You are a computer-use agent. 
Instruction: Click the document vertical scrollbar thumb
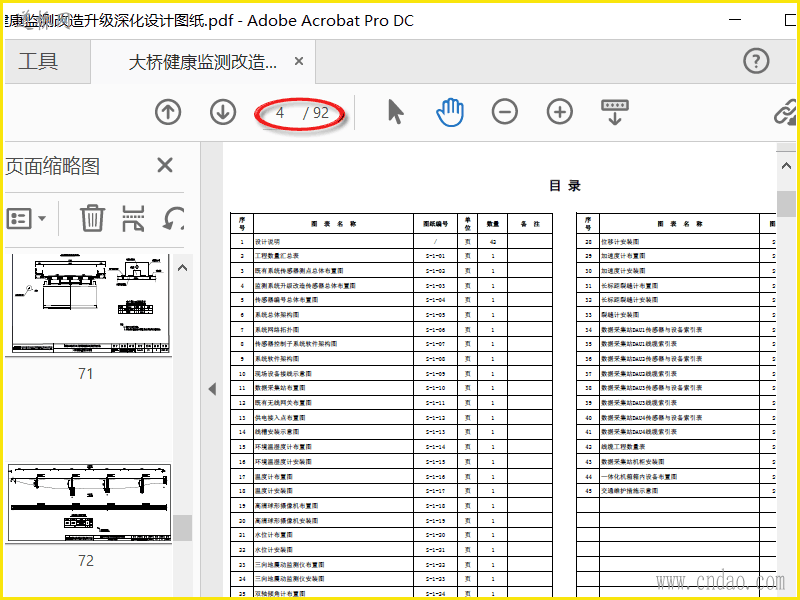786,204
